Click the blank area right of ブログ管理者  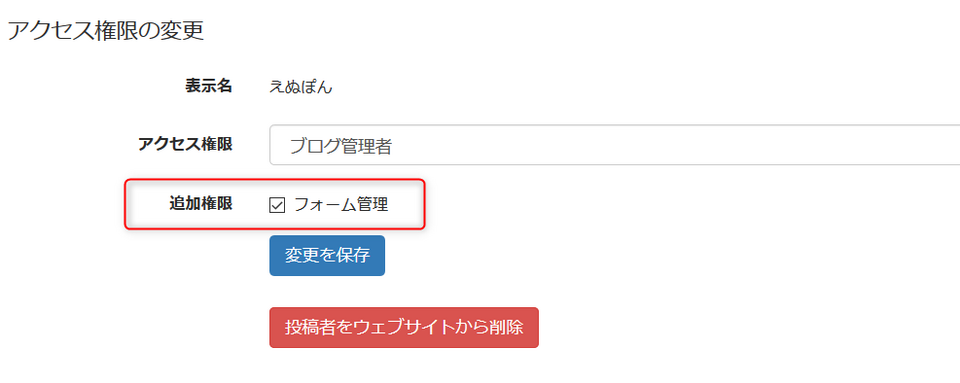tap(673, 145)
